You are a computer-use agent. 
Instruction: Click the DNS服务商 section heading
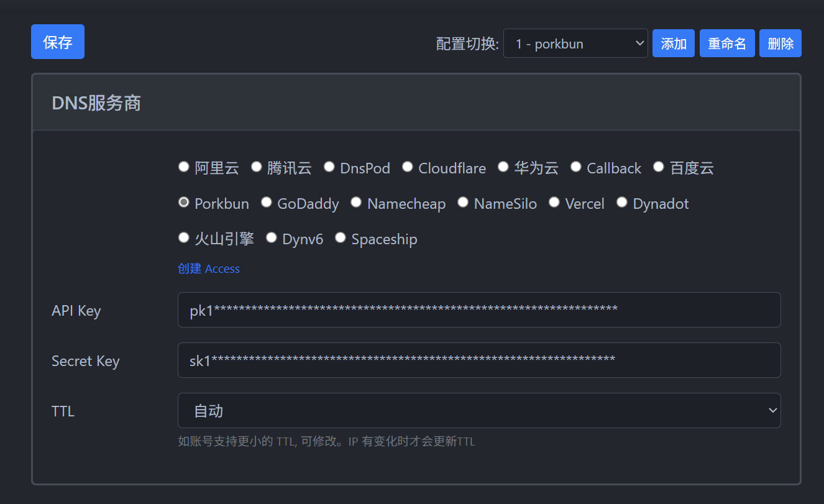[96, 103]
